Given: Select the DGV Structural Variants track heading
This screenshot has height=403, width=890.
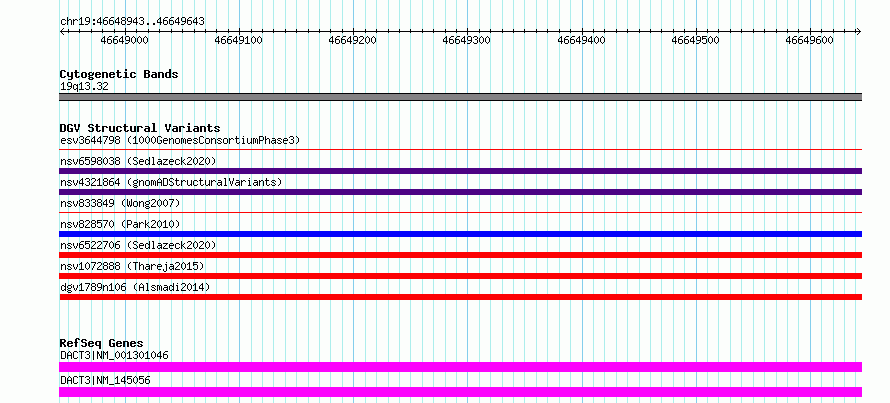Looking at the screenshot, I should click(140, 128).
